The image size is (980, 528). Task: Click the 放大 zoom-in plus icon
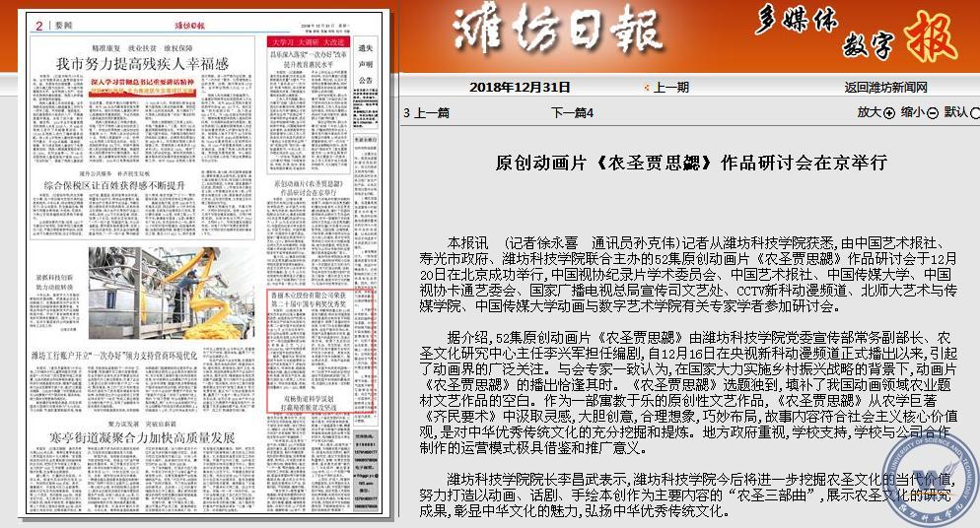[x=889, y=113]
